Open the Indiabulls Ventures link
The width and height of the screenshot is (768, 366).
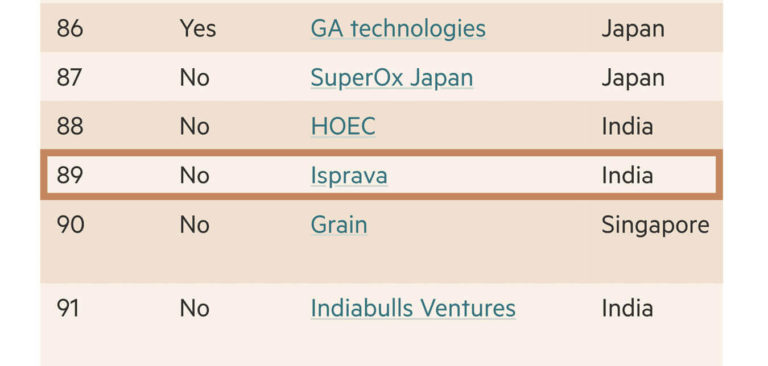413,308
